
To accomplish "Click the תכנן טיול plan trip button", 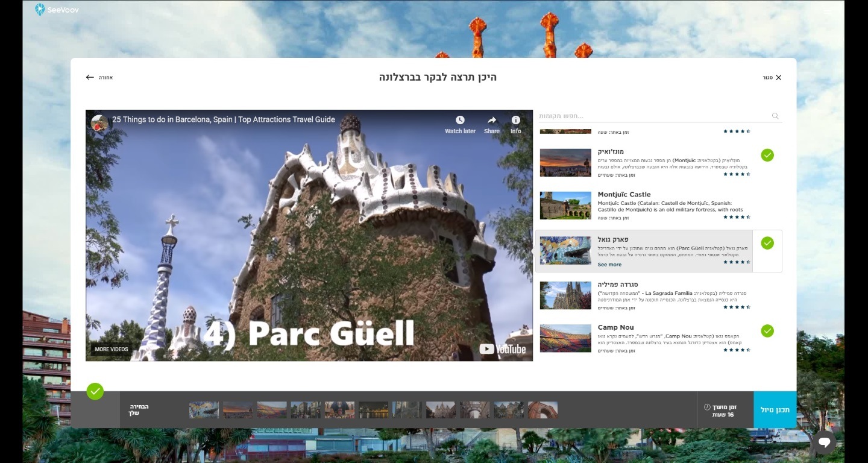I will click(775, 410).
